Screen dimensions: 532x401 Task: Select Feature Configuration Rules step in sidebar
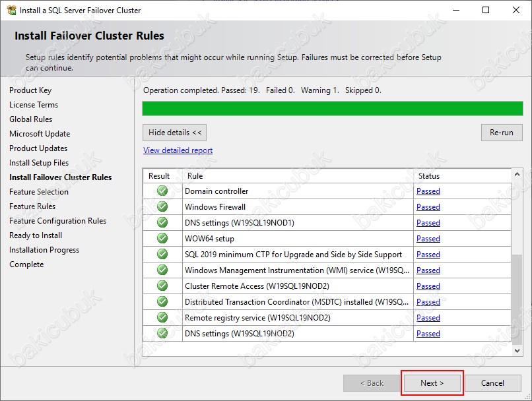point(57,221)
